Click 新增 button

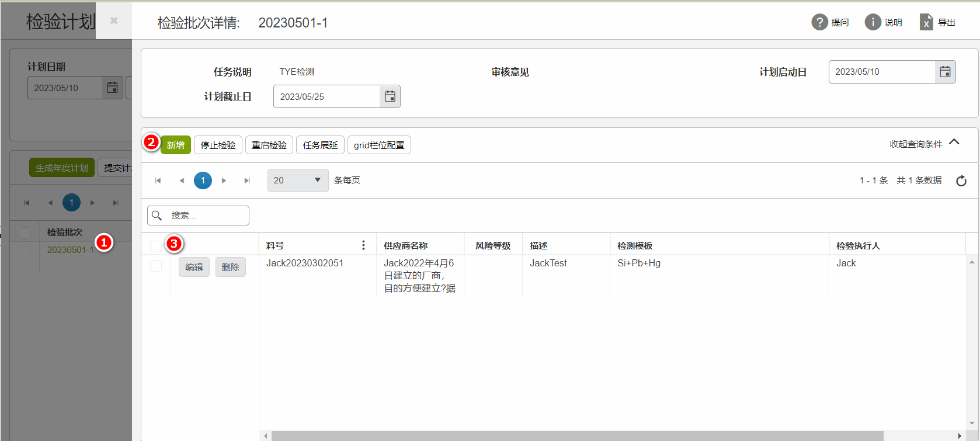(x=176, y=145)
